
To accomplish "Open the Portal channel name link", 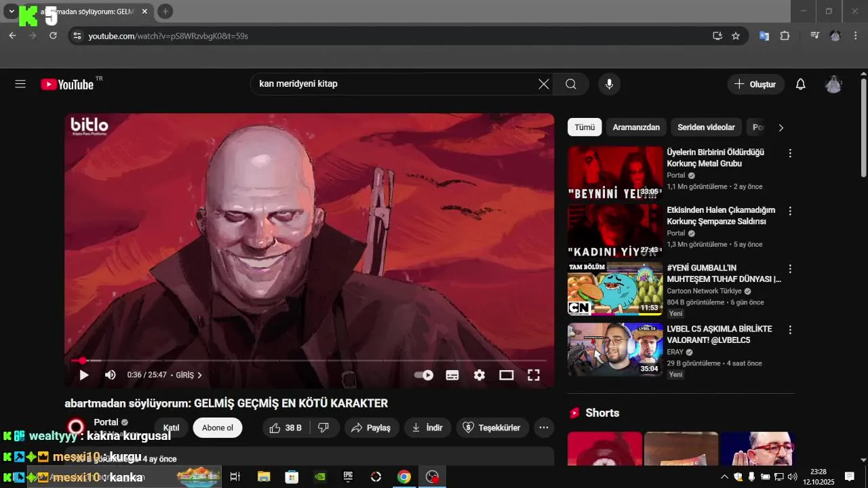I will 106,422.
